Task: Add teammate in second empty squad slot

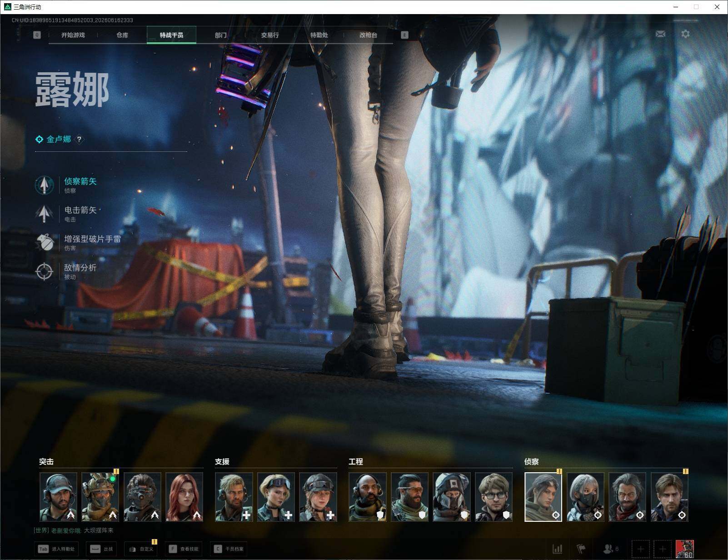Action: tap(662, 549)
